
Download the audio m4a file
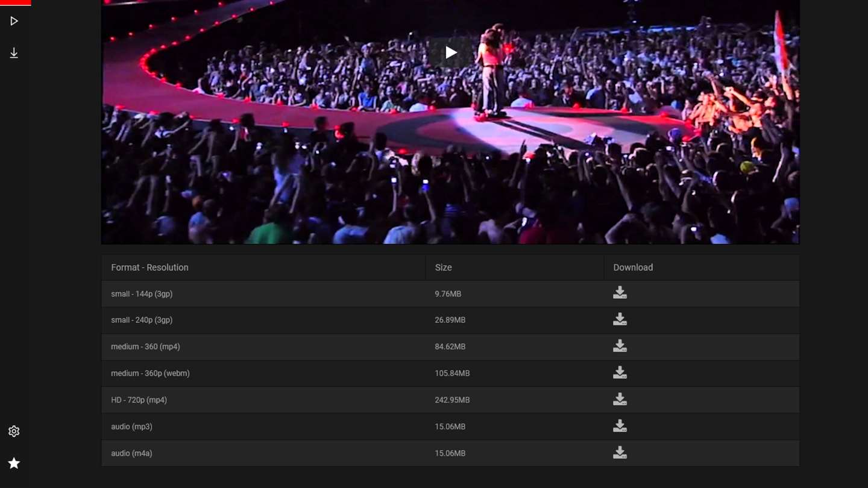click(620, 452)
